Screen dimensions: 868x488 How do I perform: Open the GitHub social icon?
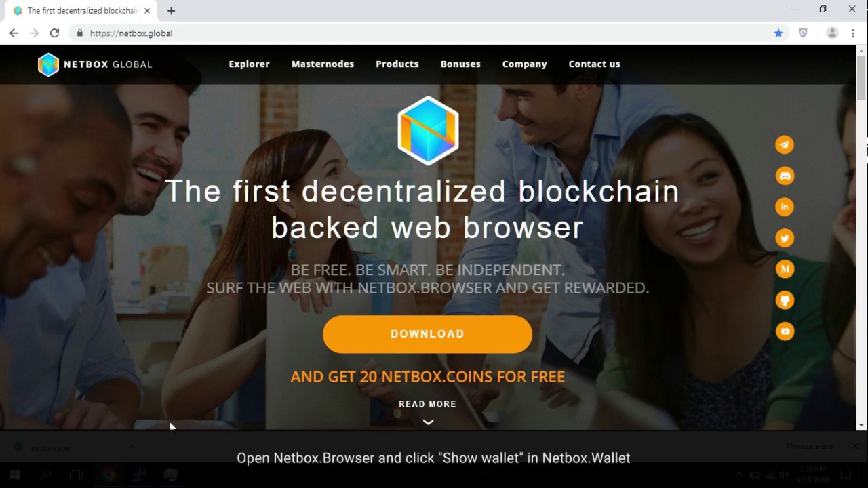point(785,300)
